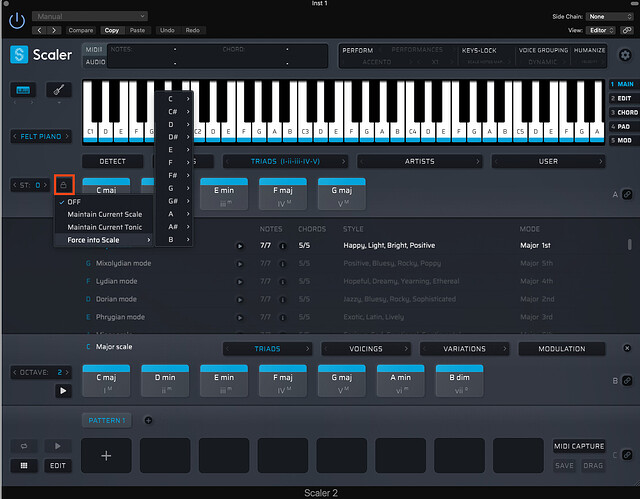Switch to the CHORD page tab
Viewport: 640px width, 499px height.
[x=624, y=112]
